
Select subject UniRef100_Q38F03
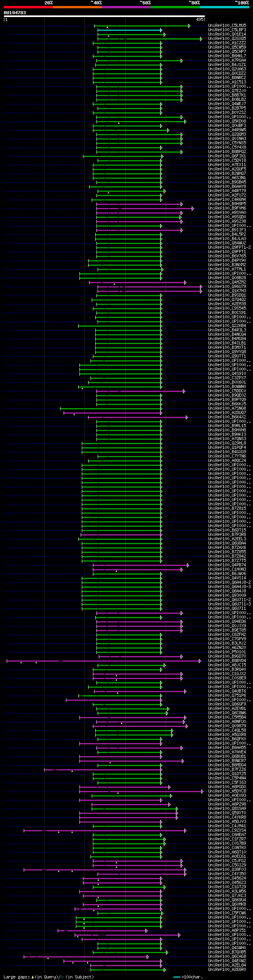point(227,870)
